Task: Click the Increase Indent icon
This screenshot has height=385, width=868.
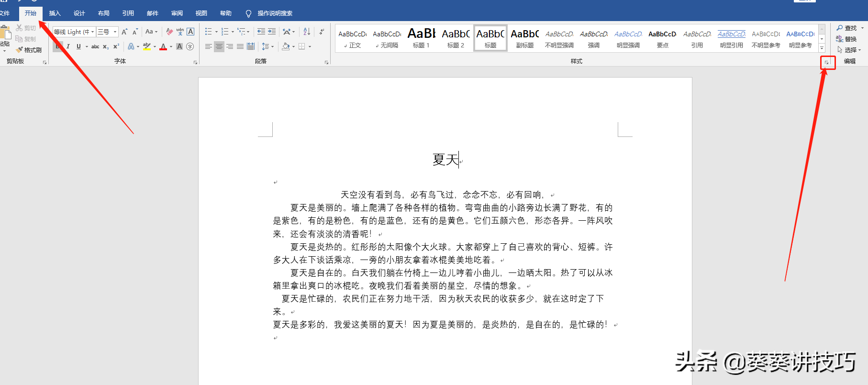Action: [x=272, y=32]
